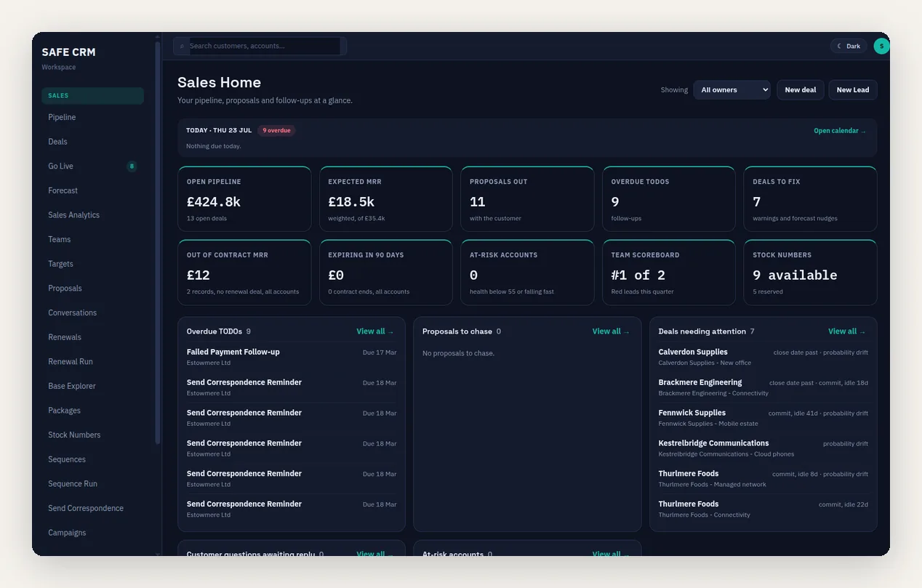The width and height of the screenshot is (922, 588).
Task: Open Kestrelbridge Communications deal
Action: click(763, 448)
